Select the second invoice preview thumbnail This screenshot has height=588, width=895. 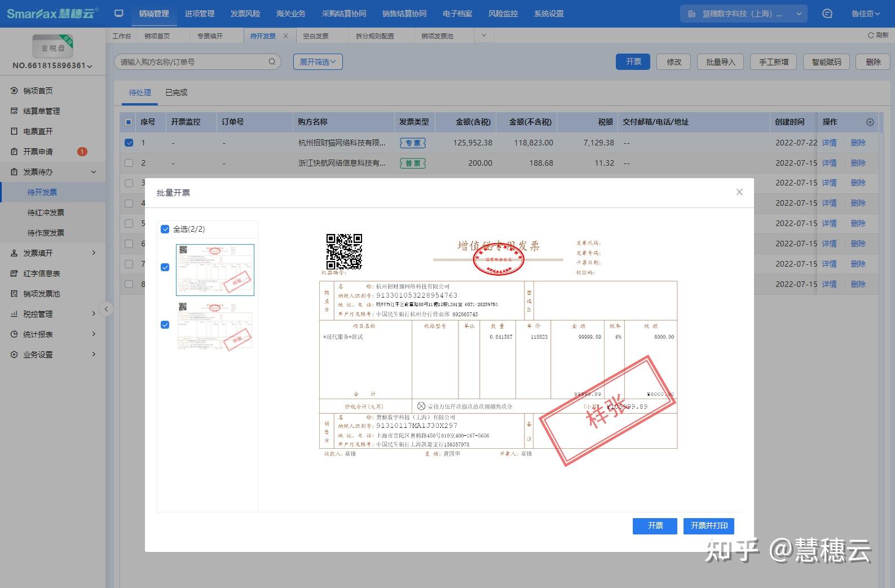click(215, 327)
